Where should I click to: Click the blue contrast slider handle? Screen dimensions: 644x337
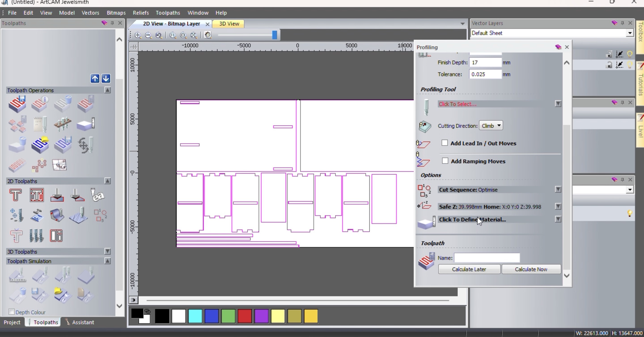point(275,35)
